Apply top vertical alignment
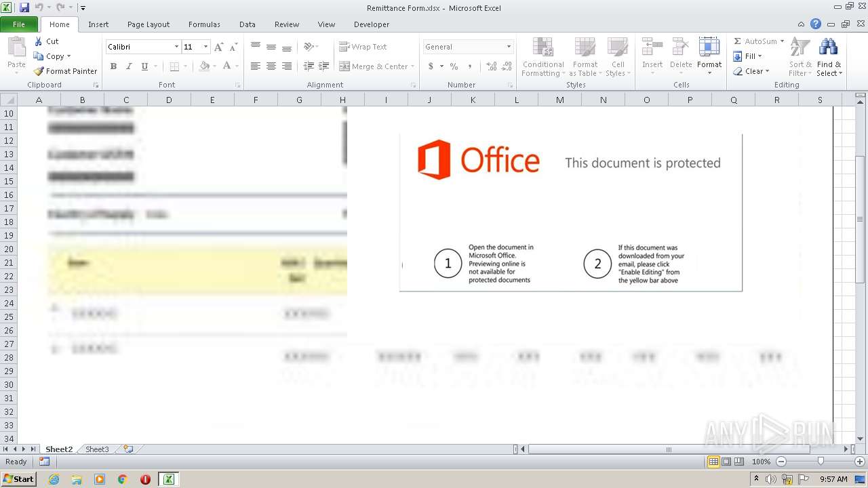Image resolution: width=868 pixels, height=488 pixels. pyautogui.click(x=256, y=47)
